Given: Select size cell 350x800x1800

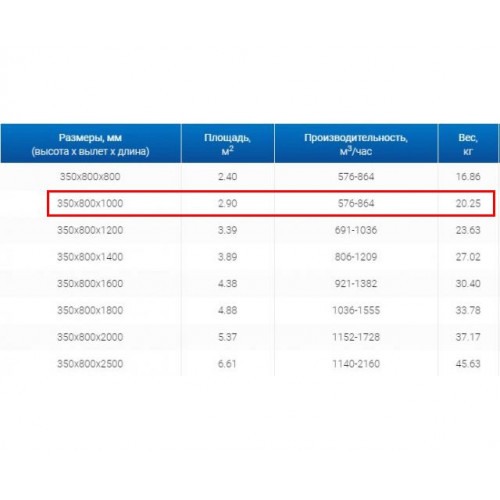Looking at the screenshot, I should (x=90, y=310).
